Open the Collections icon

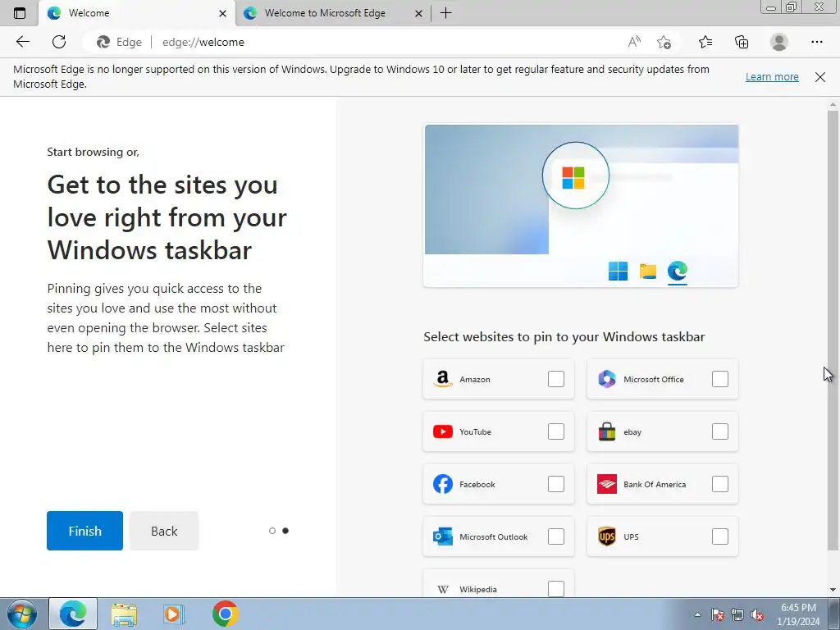742,42
